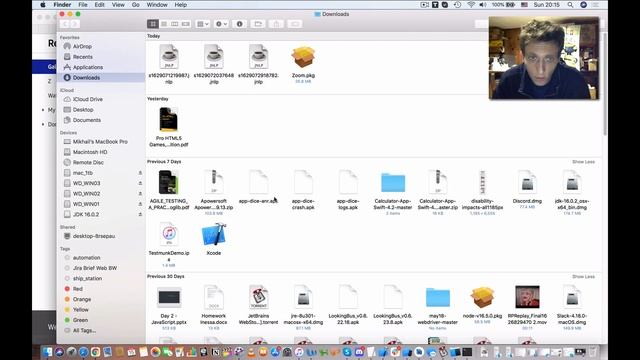Click the Wi-Fi status menu icon
Viewport: 640px width, 360px height.
[471, 5]
